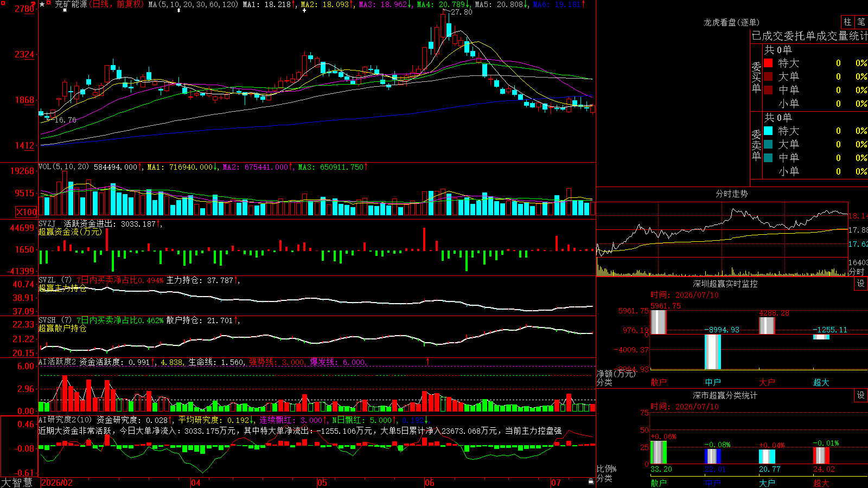This screenshot has height=488, width=868.
Task: Click the teal 中单 sell order swatch
Action: pyautogui.click(x=768, y=158)
